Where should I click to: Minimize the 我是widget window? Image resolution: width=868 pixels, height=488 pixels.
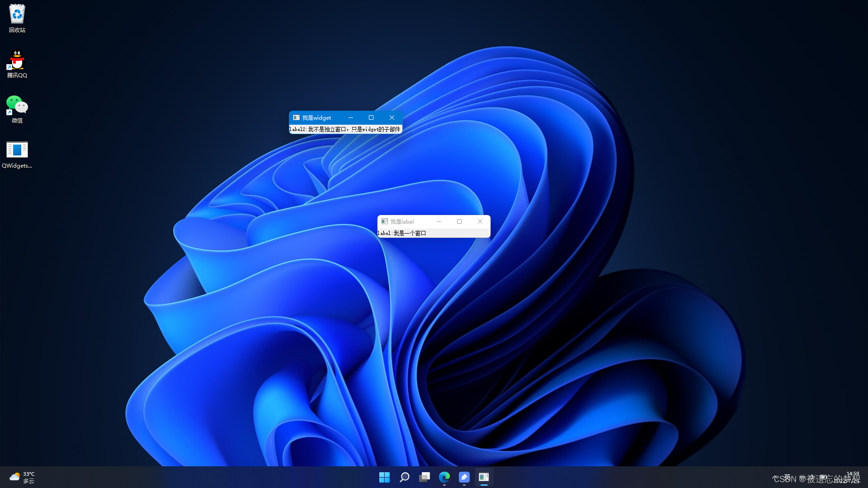click(x=351, y=117)
